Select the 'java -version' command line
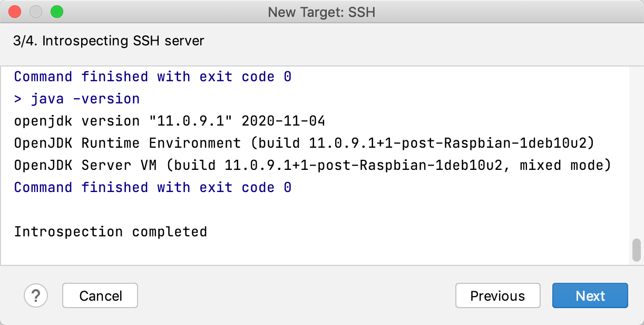 (76, 99)
